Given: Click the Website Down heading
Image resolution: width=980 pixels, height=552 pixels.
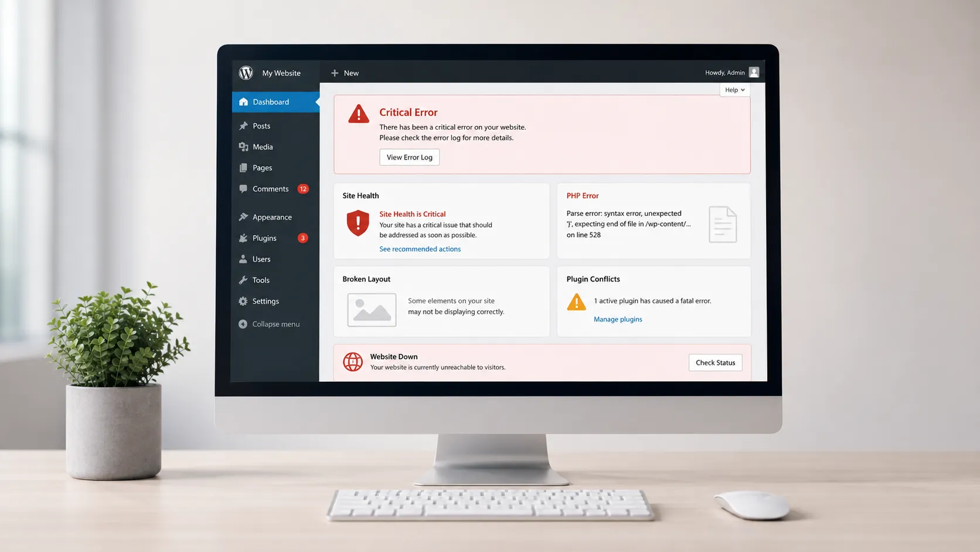Looking at the screenshot, I should coord(394,357).
